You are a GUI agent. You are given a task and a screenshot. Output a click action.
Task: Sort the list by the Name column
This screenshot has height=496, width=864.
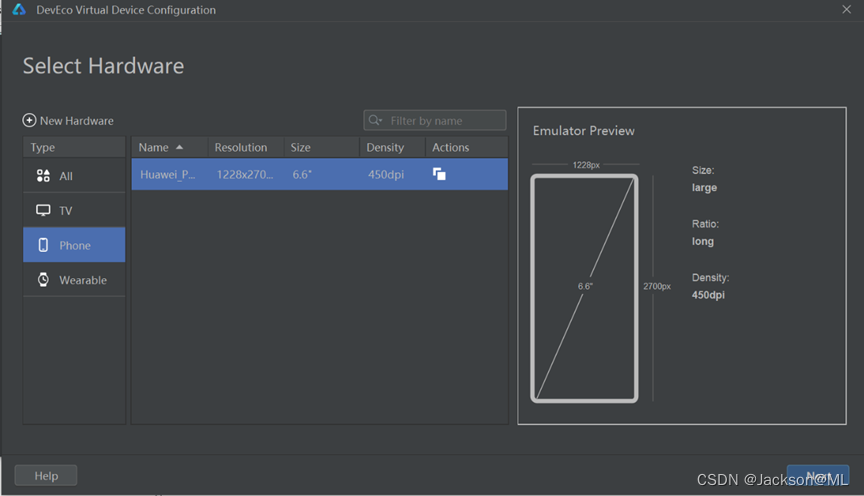[170, 147]
